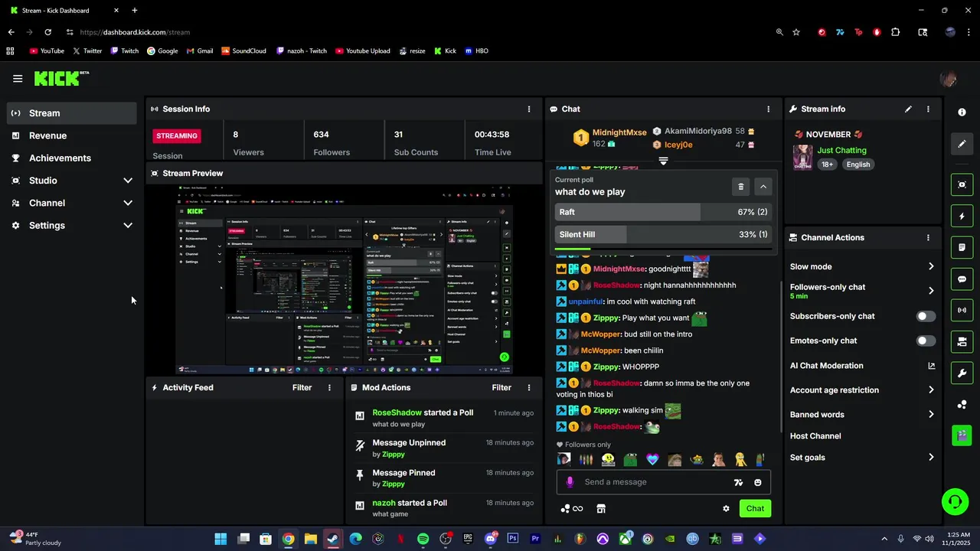980x551 pixels.
Task: Click user avatar at top right
Action: tap(948, 79)
